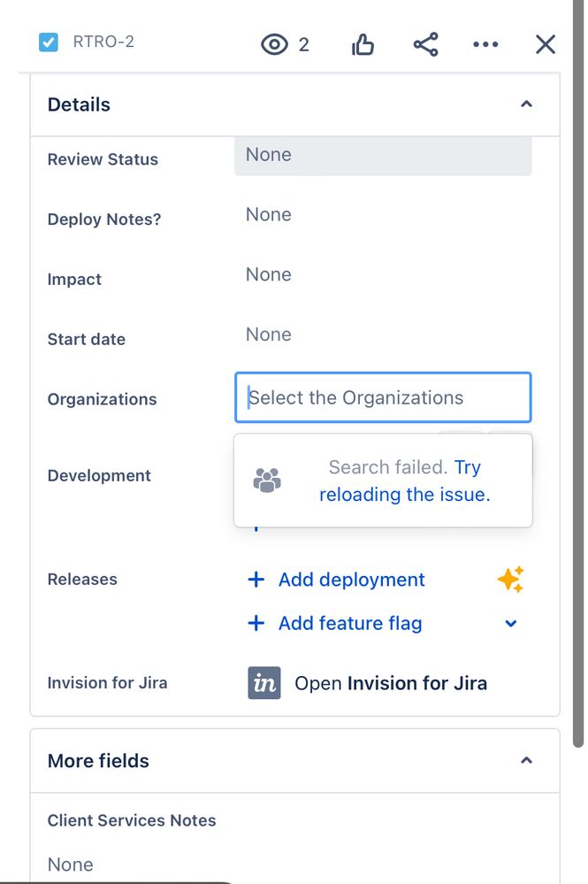
Task: Click the thumbs-up vote icon
Action: point(363,44)
